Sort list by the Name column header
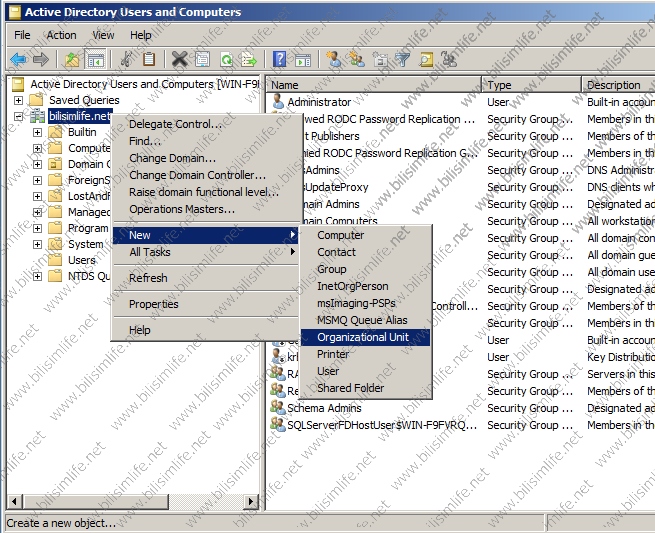Viewport: 655px width, 533px height. [x=374, y=85]
